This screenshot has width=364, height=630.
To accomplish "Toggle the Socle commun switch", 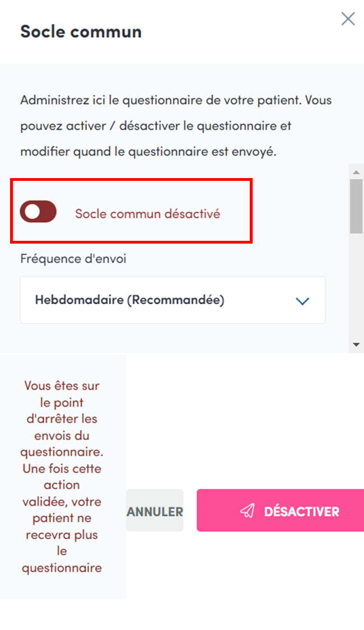I will [x=38, y=212].
